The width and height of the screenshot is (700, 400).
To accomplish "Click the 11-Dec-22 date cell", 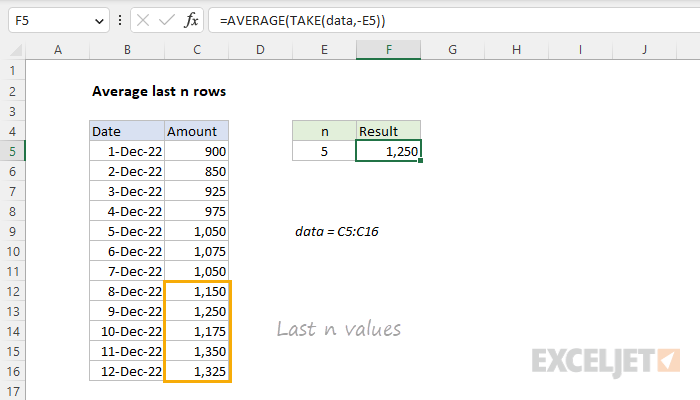I will pos(127,351).
